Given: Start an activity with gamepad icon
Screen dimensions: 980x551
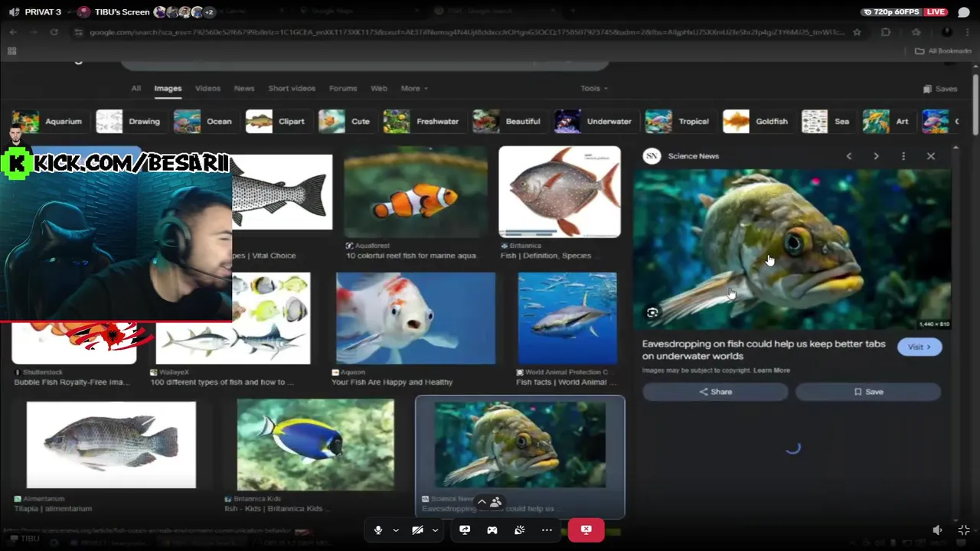Looking at the screenshot, I should (x=492, y=530).
